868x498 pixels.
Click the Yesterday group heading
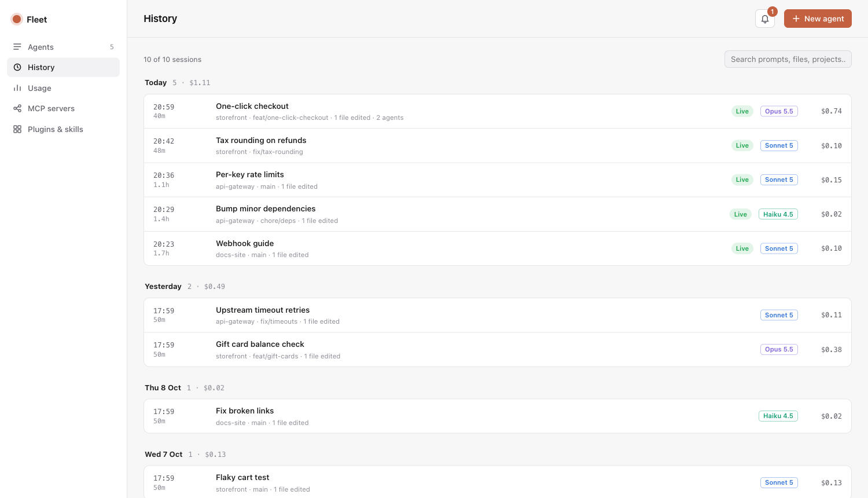(x=163, y=287)
